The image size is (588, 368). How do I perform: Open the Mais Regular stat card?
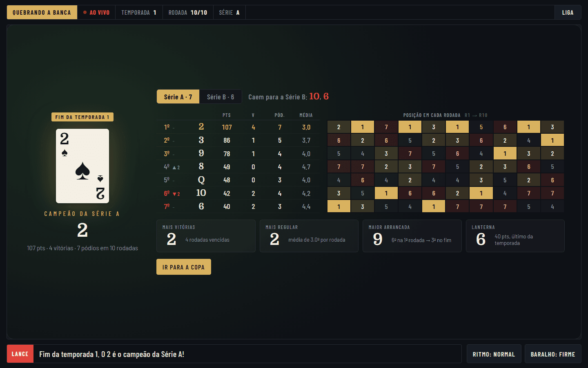click(309, 236)
